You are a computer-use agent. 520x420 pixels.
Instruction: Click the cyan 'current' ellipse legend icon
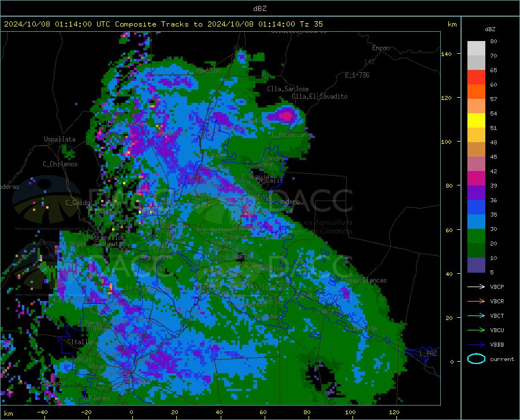coord(476,359)
